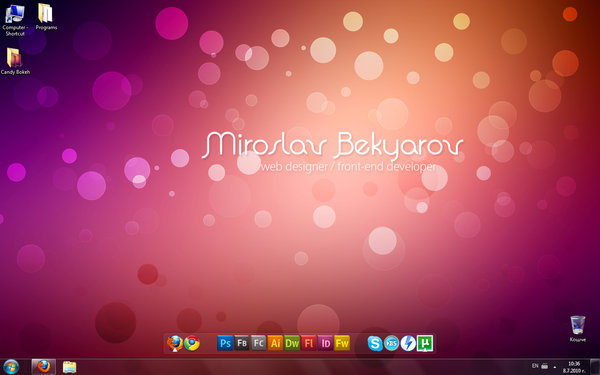This screenshot has height=375, width=600.
Task: Launch InDesign from the dock
Action: pyautogui.click(x=325, y=343)
